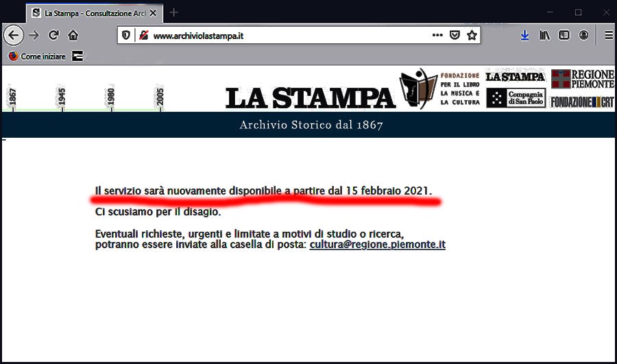The width and height of the screenshot is (617, 364).
Task: Go forward using the forward arrow
Action: point(34,36)
